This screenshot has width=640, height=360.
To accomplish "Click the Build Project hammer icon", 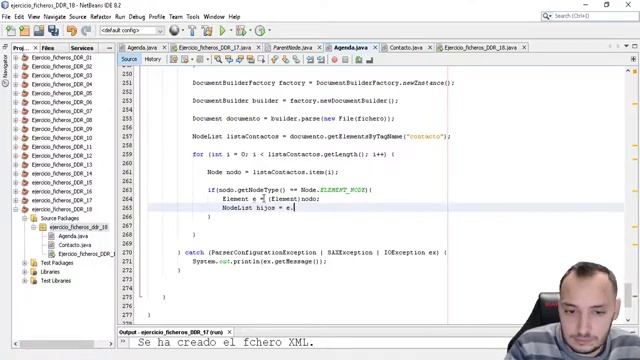I will (192, 31).
